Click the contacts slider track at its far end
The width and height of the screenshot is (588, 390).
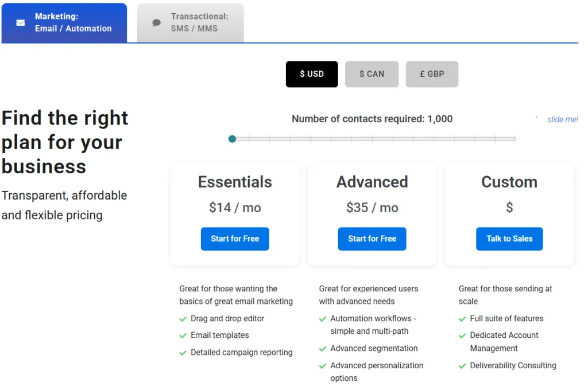514,139
